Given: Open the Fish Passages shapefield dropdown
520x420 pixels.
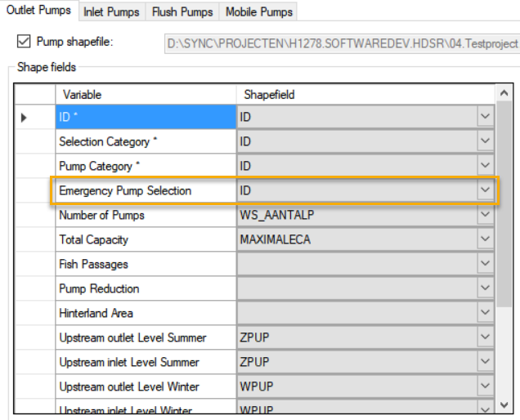Looking at the screenshot, I should [486, 265].
